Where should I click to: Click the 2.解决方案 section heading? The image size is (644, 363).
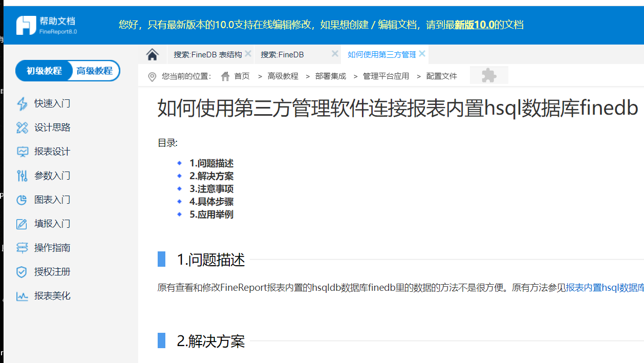(211, 341)
